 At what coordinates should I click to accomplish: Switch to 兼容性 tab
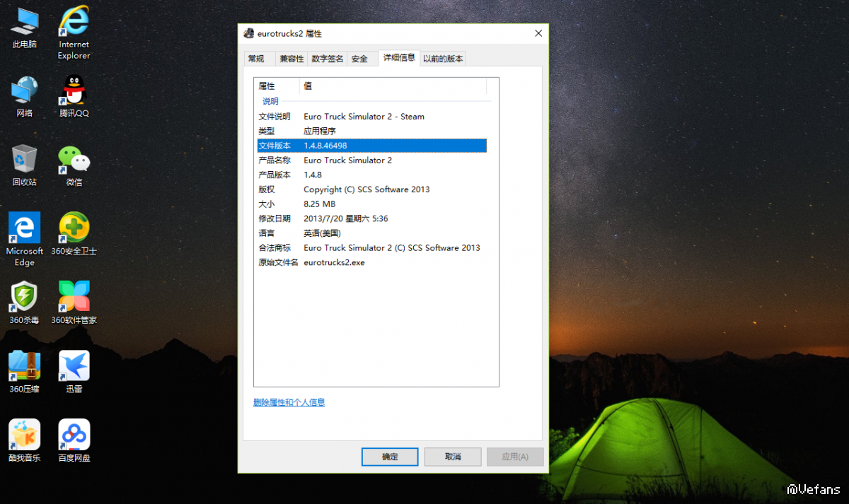click(291, 59)
